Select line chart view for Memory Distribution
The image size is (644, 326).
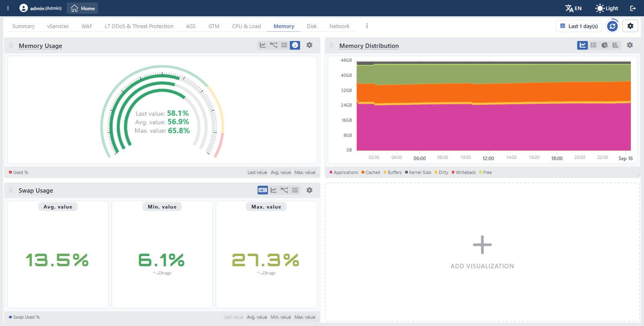(x=583, y=45)
